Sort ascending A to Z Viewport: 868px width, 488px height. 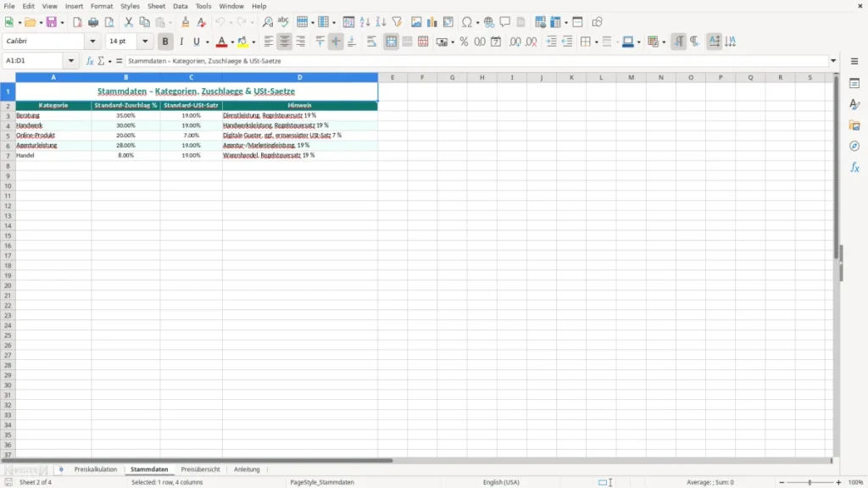tap(364, 22)
